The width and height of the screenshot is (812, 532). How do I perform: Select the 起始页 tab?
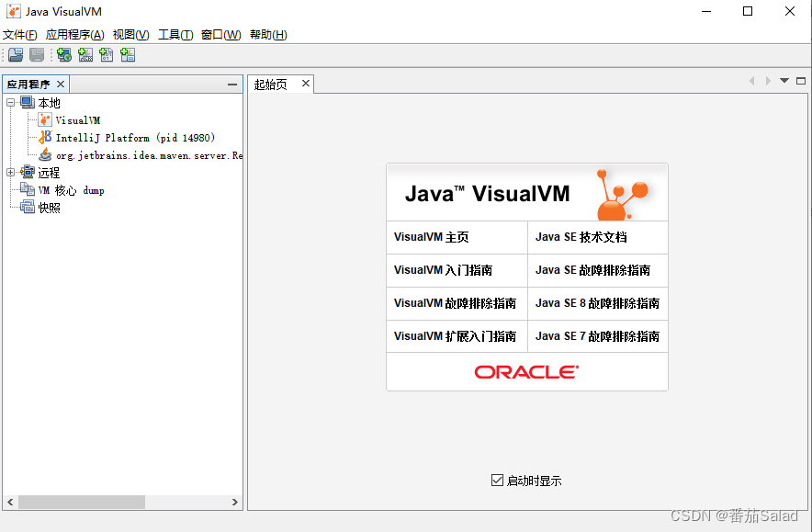[x=271, y=84]
